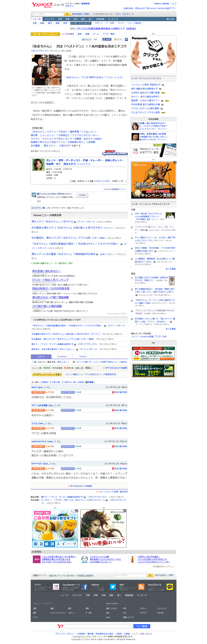Select コメント 表示しない option
The image size is (207, 644).
coord(62,362)
